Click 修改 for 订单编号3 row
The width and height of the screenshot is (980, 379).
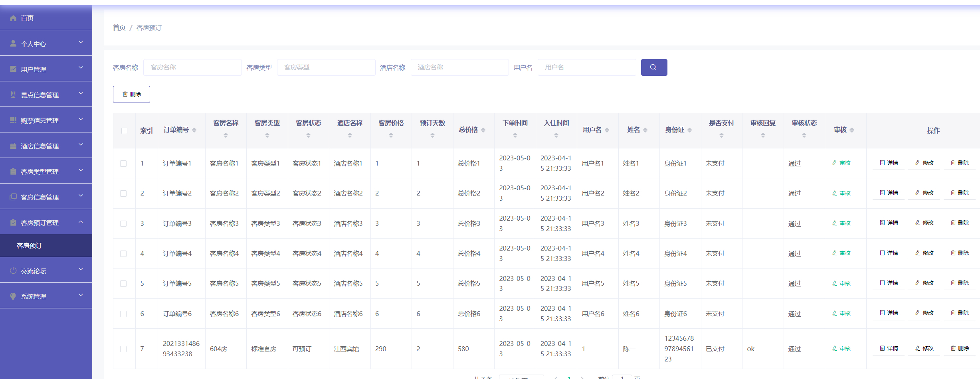(924, 223)
